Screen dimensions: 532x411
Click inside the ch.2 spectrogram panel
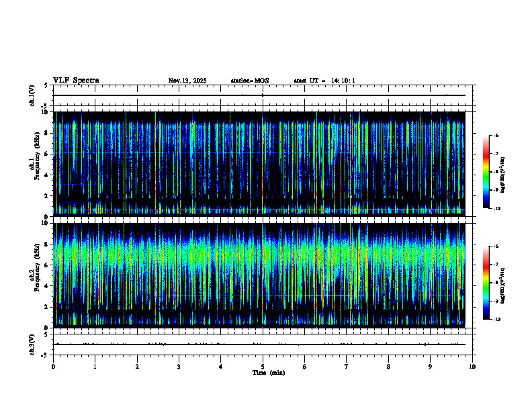(x=259, y=275)
